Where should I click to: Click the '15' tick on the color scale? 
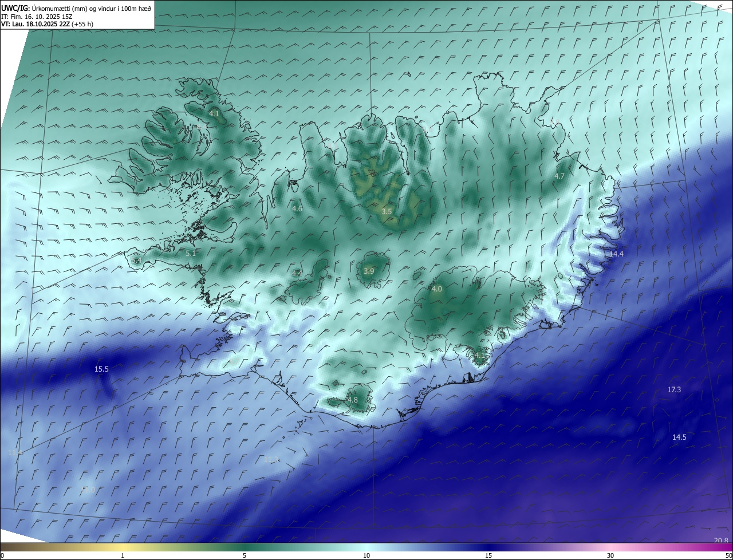[488, 555]
